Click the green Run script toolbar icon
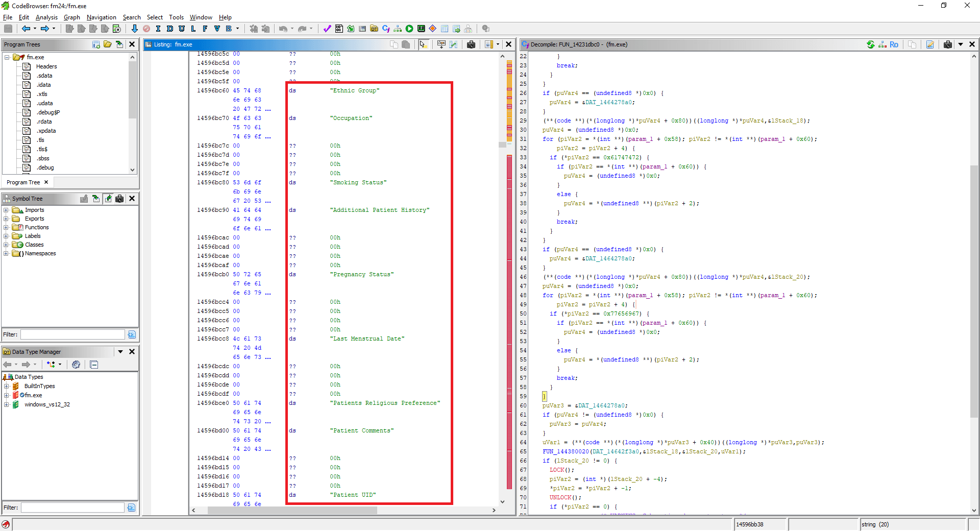Image resolution: width=980 pixels, height=531 pixels. 409,29
